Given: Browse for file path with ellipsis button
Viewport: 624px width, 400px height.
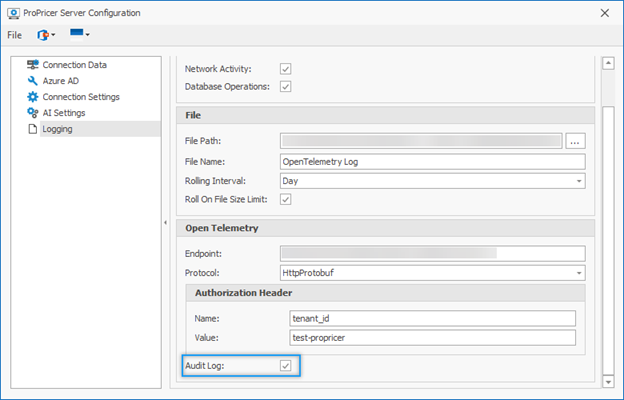Looking at the screenshot, I should click(x=575, y=141).
